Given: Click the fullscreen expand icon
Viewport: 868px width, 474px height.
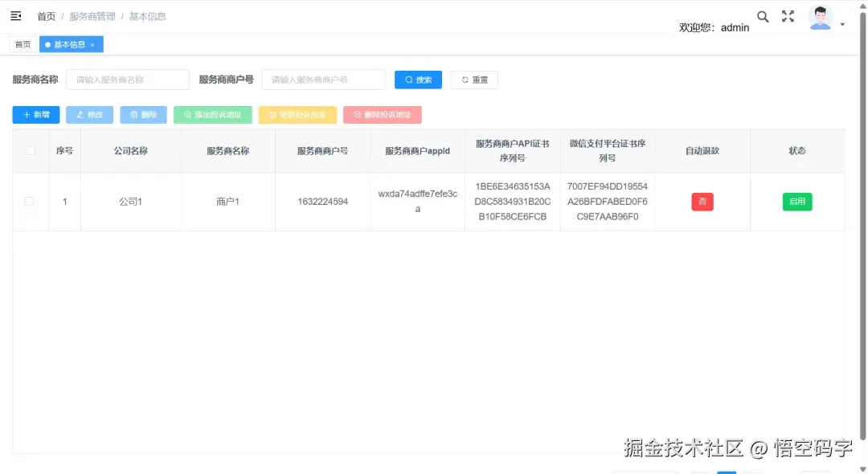Looking at the screenshot, I should (788, 15).
